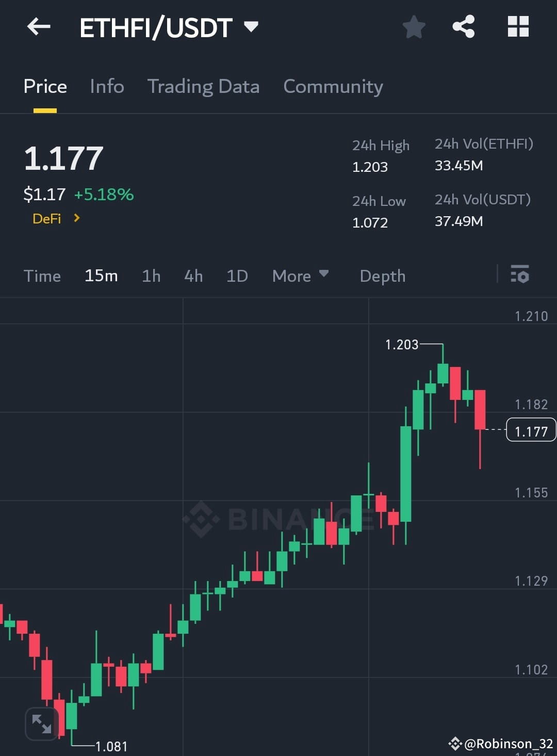Switch chart to 15m interval
Image resolution: width=557 pixels, height=756 pixels.
101,276
